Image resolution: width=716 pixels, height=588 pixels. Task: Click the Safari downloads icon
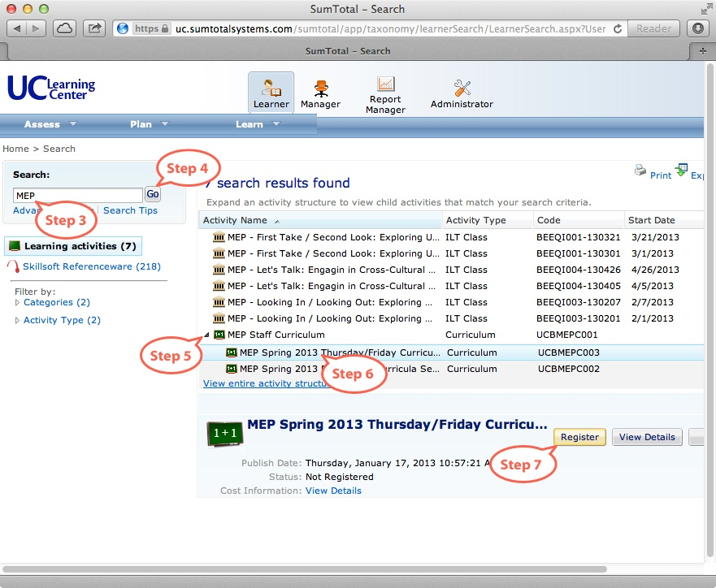[697, 28]
